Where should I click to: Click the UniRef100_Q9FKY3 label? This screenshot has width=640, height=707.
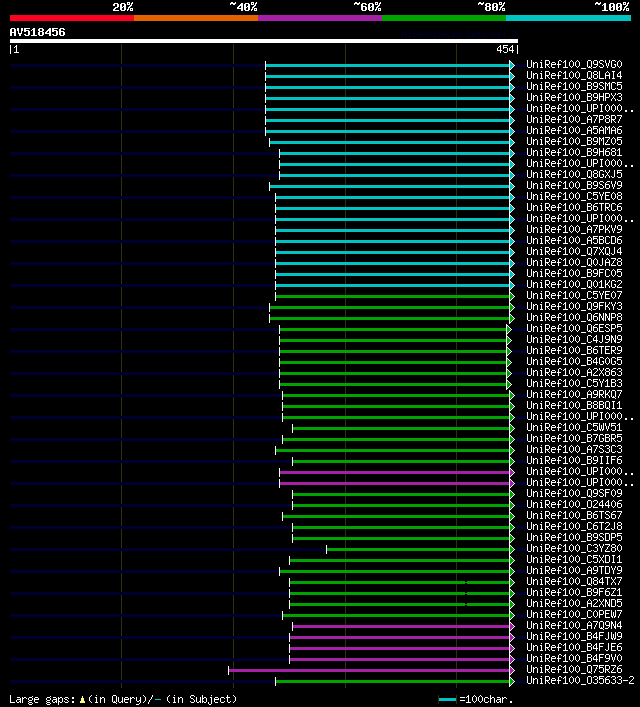[x=574, y=307]
